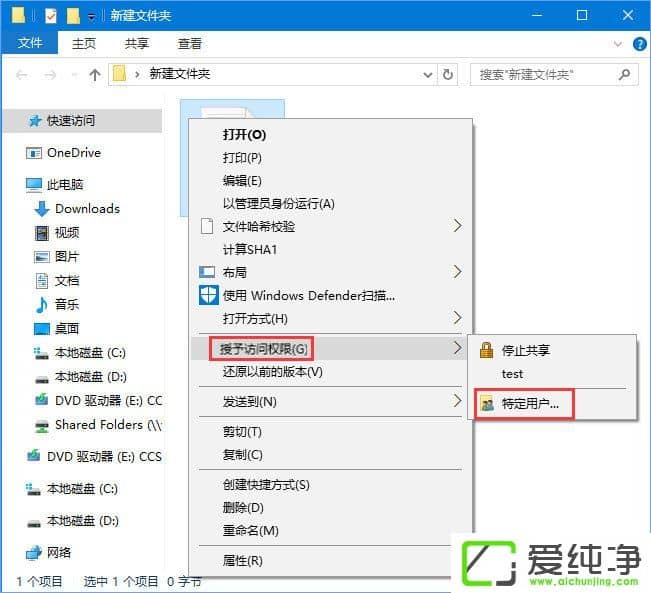Click the Shared Folders drive icon

tap(42, 425)
